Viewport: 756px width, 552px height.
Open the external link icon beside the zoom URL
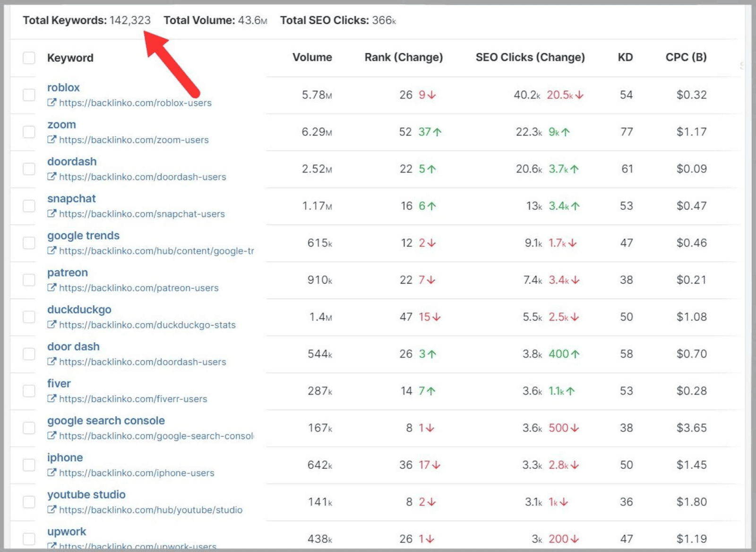click(52, 140)
